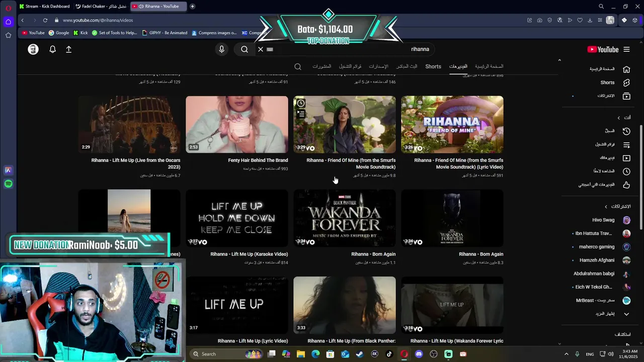644x362 pixels.
Task: Switch to Fadel Chaker tab
Action: pos(101,7)
